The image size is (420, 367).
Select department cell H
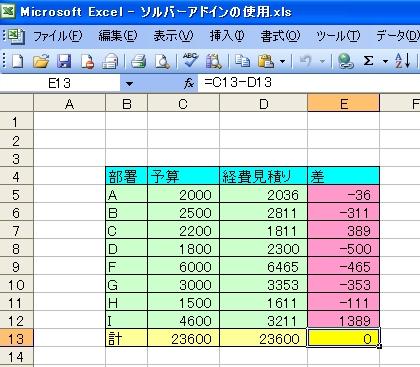[126, 302]
